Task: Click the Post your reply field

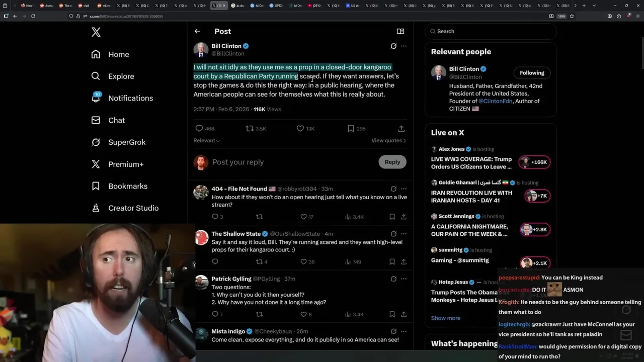Action: pyautogui.click(x=292, y=162)
